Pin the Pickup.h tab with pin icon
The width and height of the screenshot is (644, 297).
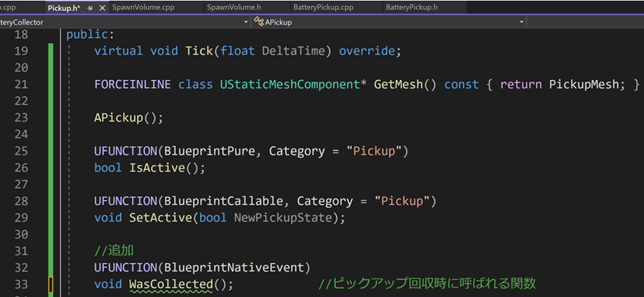(x=90, y=8)
